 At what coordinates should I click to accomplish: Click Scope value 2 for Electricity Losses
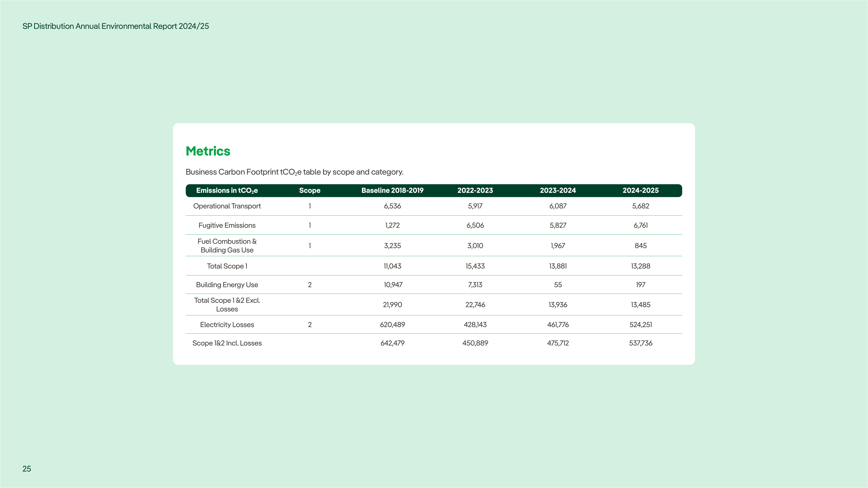click(310, 325)
